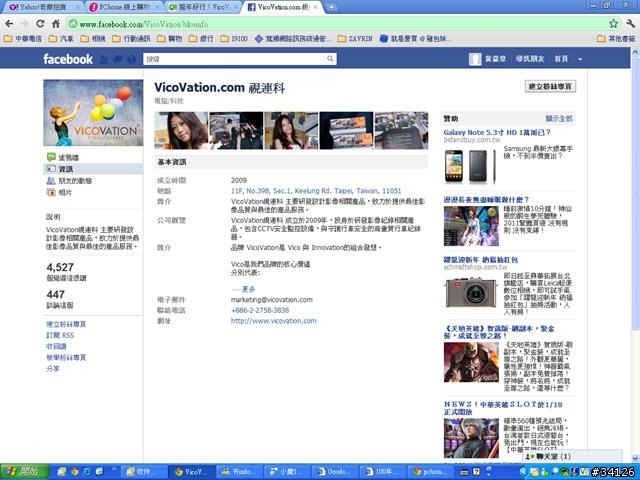Switch to the PChome shopping tab

[x=124, y=7]
